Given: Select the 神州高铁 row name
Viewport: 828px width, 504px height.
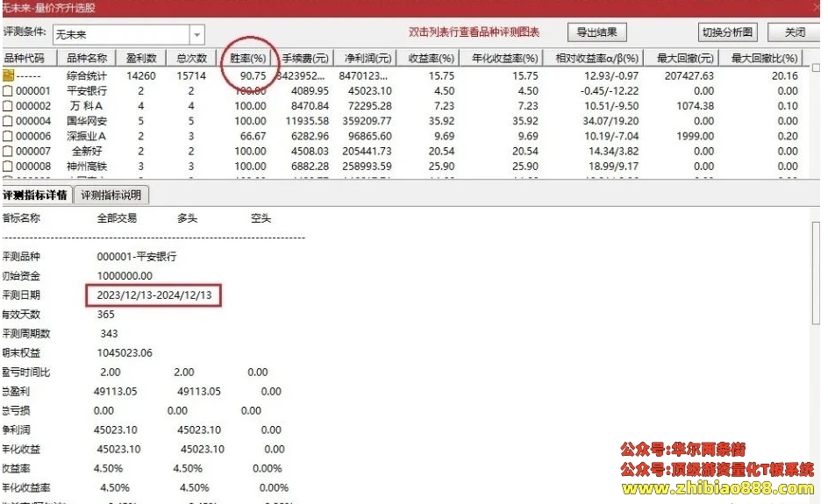Looking at the screenshot, I should 87,167.
